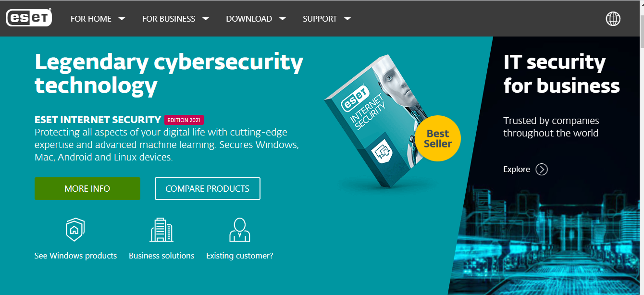Click the COMPARE PRODUCTS button
Image resolution: width=644 pixels, height=295 pixels.
(208, 189)
